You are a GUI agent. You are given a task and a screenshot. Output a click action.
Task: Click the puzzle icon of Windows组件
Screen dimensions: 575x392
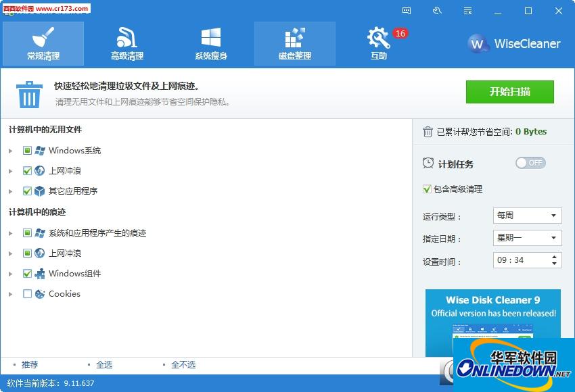(40, 273)
